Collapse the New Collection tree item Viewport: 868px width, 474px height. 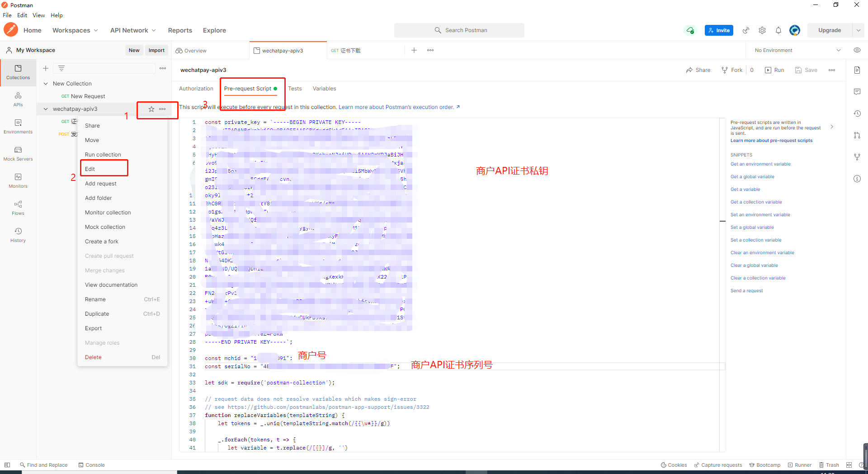46,84
